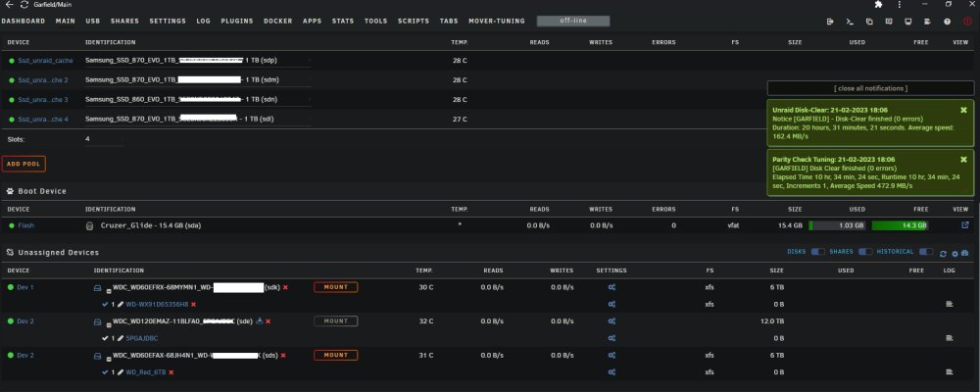The width and height of the screenshot is (980, 392).
Task: Click the settings cogs for WD120EMAZ (sde)
Action: (x=612, y=321)
